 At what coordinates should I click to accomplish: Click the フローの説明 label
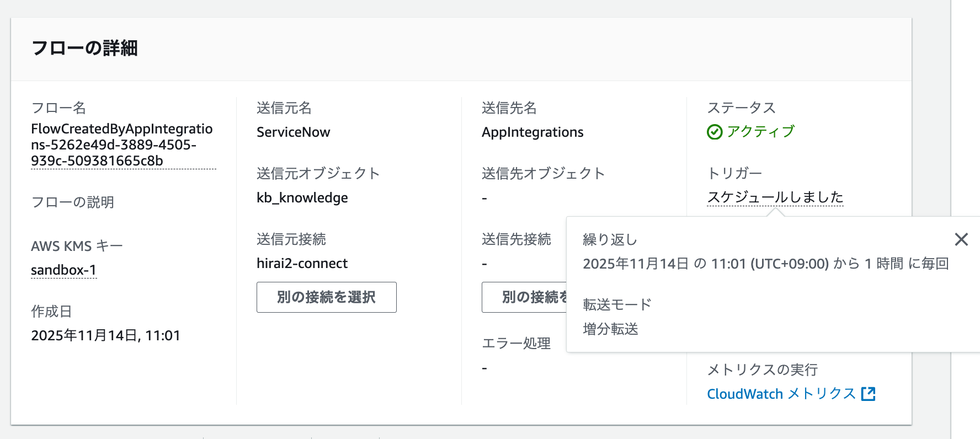tap(73, 202)
